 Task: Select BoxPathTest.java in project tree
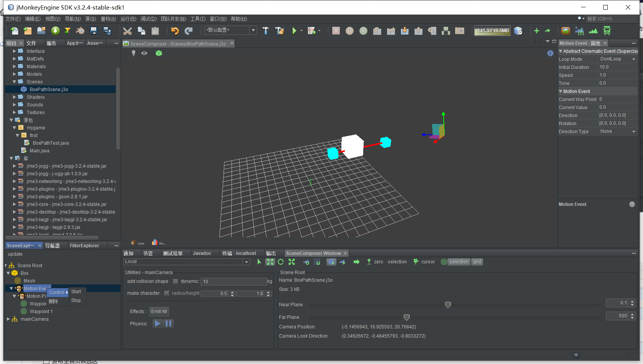click(x=51, y=143)
